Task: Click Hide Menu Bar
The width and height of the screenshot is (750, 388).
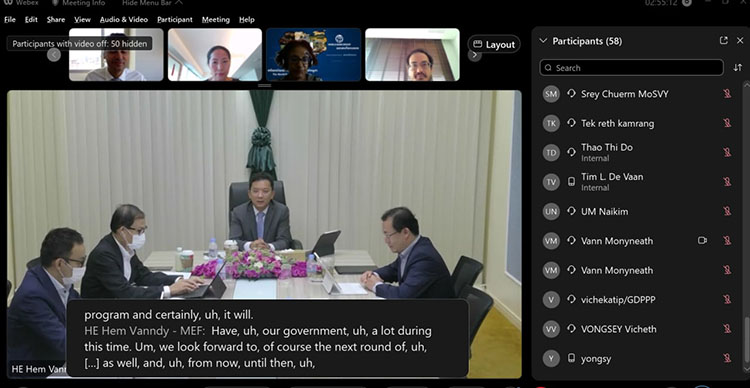Action: (152, 3)
